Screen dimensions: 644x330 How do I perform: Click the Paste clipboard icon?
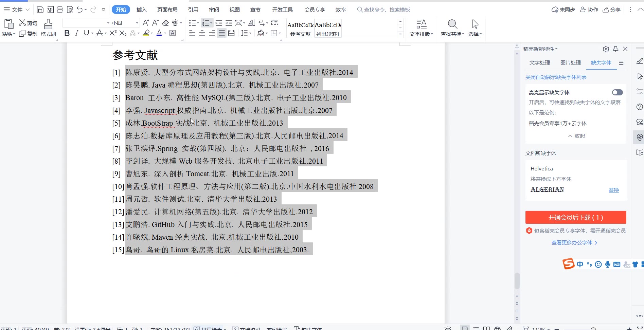coord(8,24)
